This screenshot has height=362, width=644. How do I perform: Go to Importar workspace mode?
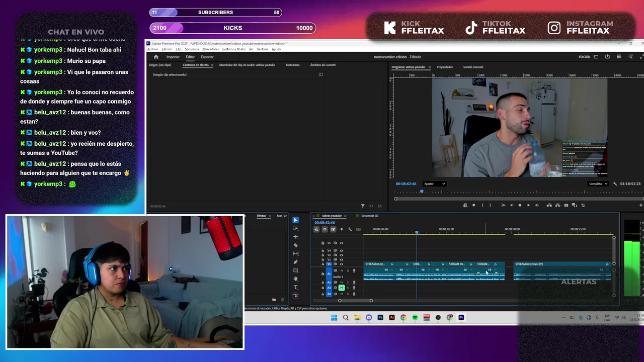tap(173, 57)
